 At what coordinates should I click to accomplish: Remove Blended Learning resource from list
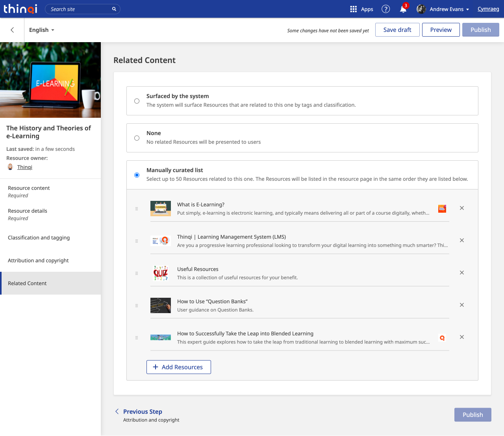(462, 337)
